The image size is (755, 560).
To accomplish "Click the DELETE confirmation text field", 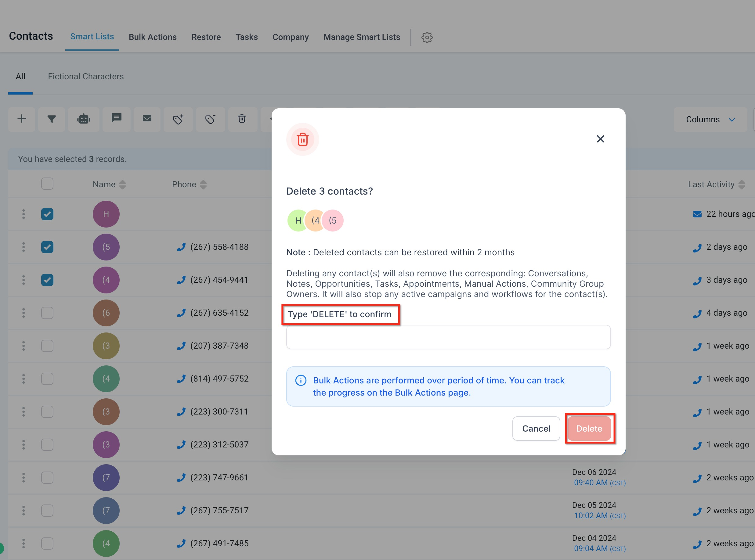I will pos(448,337).
